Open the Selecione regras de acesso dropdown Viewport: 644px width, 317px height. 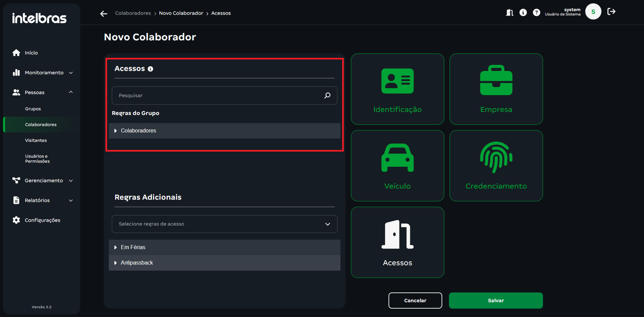[224, 224]
